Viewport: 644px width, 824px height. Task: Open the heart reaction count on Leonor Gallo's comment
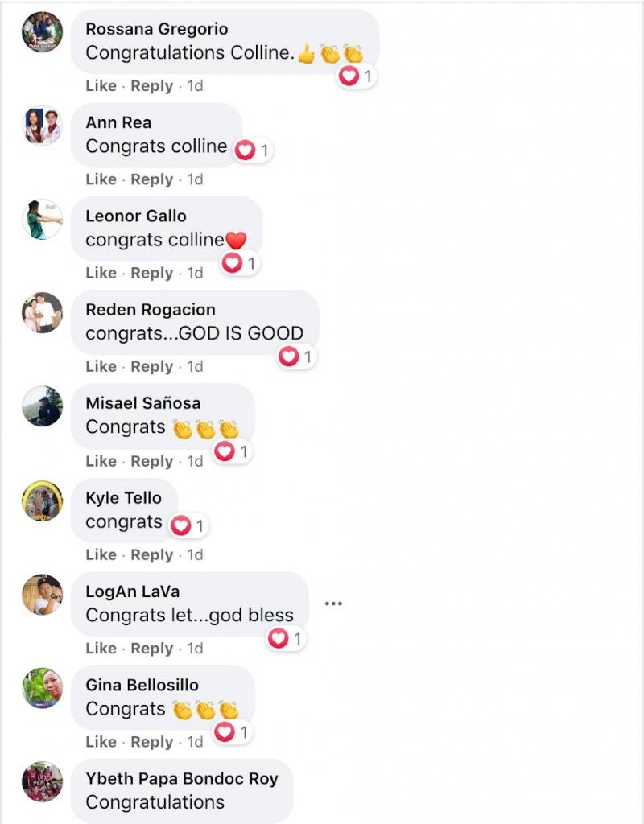point(240,263)
